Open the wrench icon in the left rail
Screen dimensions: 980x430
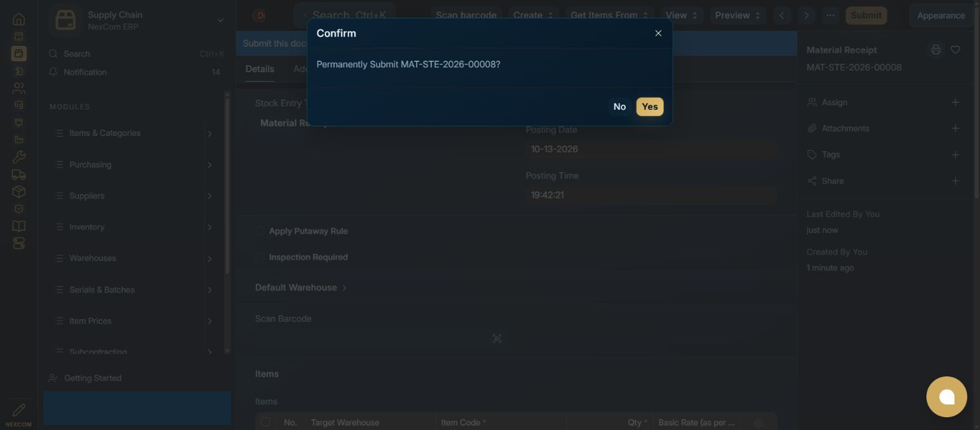pos(19,157)
